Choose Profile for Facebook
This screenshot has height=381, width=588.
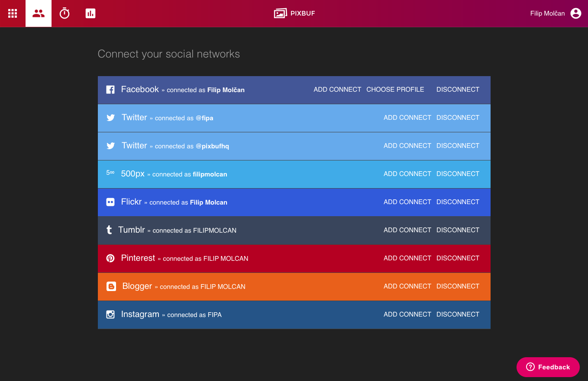395,90
